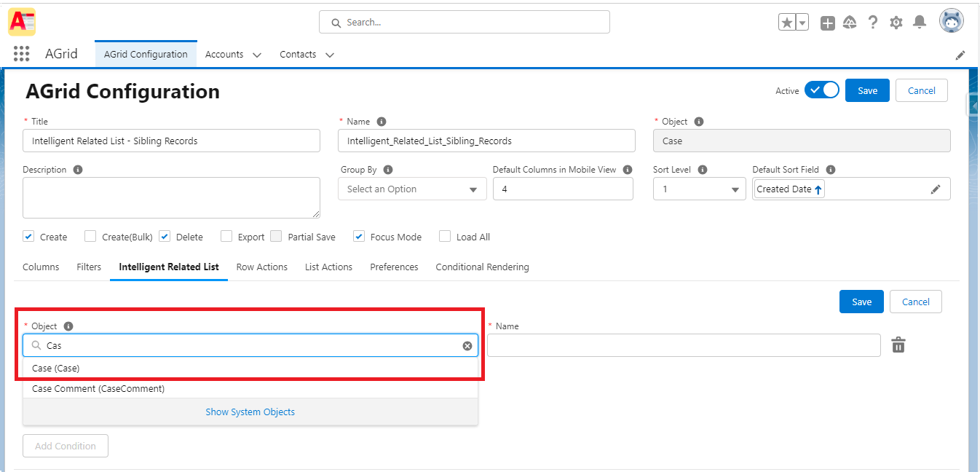The image size is (980, 472).
Task: Expand the Accounts tab menu chevron
Action: 256,55
